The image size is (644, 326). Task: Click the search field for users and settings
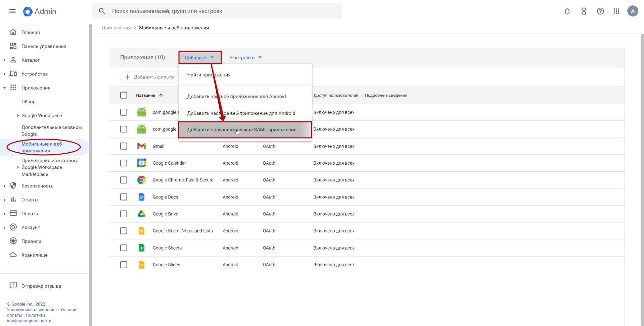[222, 11]
